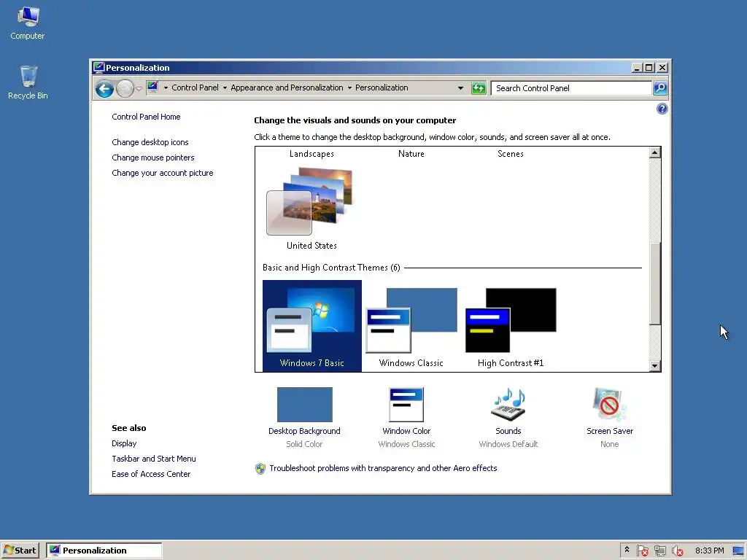Open Desktop Background link
747x560 pixels.
click(x=304, y=431)
